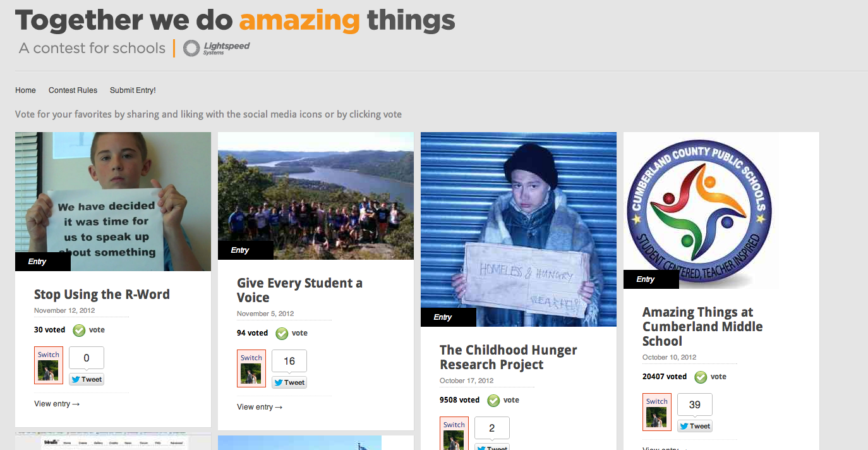Open The Childhood Hunger Research Project title
The image size is (868, 450).
[x=509, y=357]
